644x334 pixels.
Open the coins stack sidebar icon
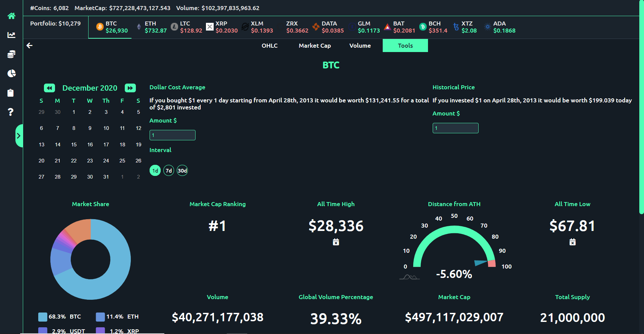(x=11, y=54)
